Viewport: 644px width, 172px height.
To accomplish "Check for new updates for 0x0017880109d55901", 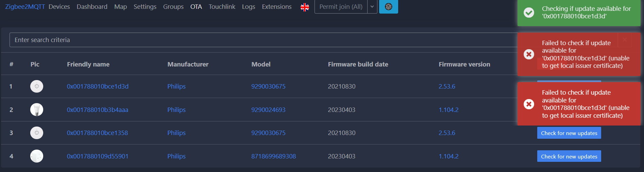I will pos(569,156).
